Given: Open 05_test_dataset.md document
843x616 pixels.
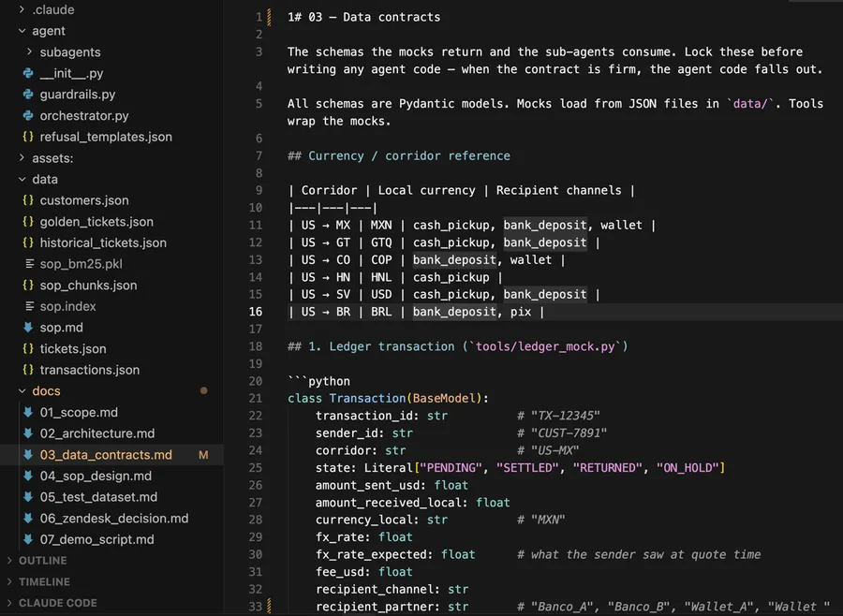Looking at the screenshot, I should [x=99, y=497].
